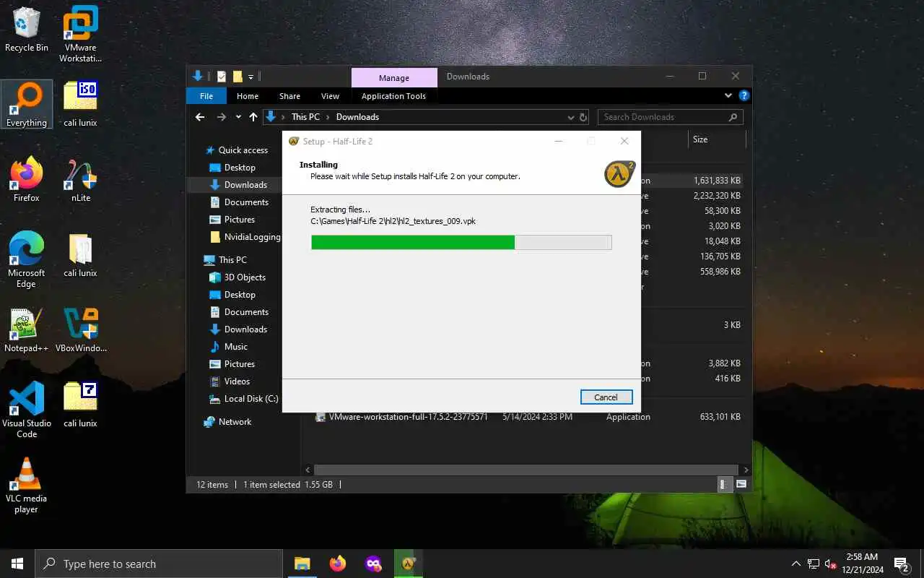Click the Downloads breadcrumb in address bar
924x578 pixels.
coord(357,117)
